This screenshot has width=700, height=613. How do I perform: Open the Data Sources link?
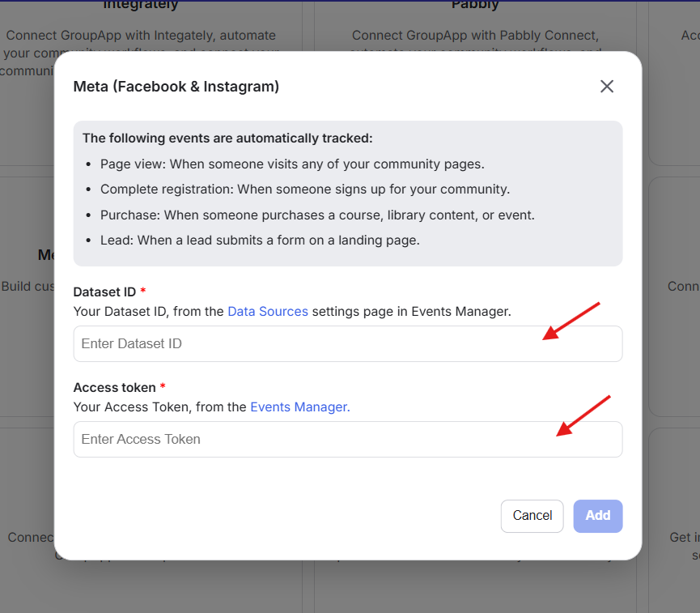tap(268, 311)
